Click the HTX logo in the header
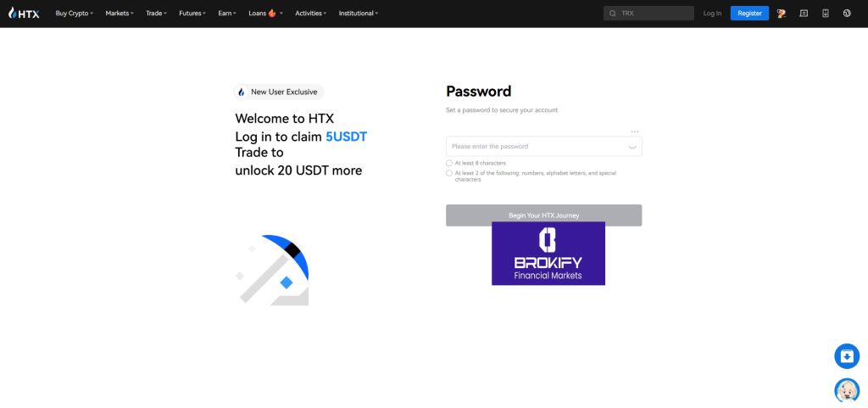This screenshot has height=408, width=868. point(24,14)
